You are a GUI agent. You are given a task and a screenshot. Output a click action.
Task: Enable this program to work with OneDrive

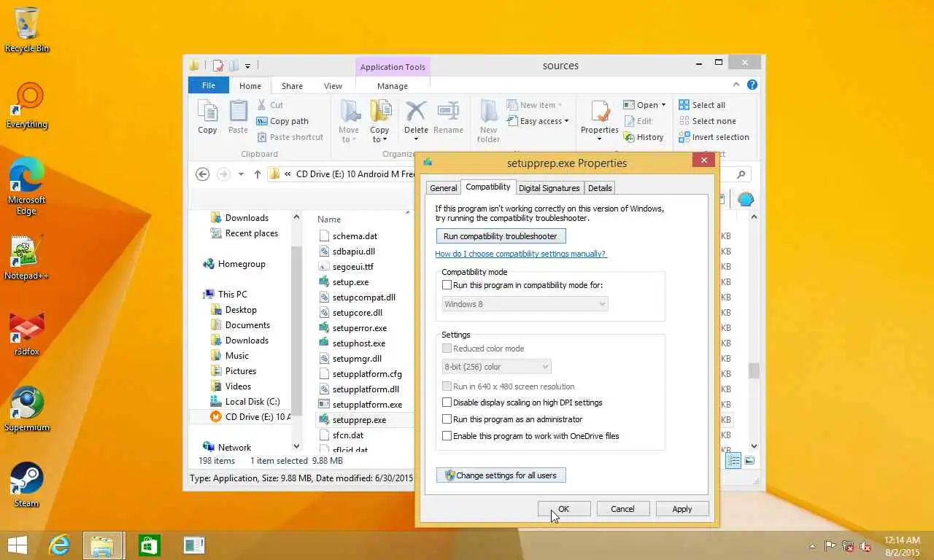447,436
